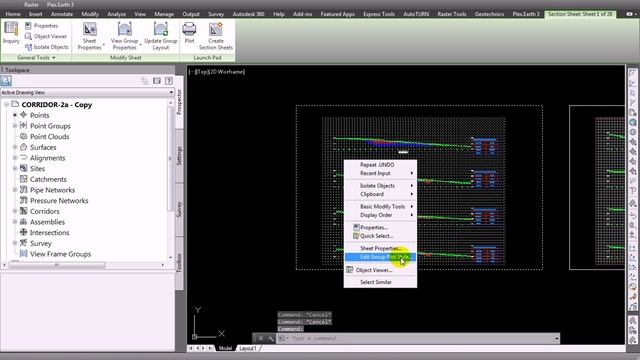Select Point Clouds tree item
This screenshot has width=640, height=360.
(49, 137)
